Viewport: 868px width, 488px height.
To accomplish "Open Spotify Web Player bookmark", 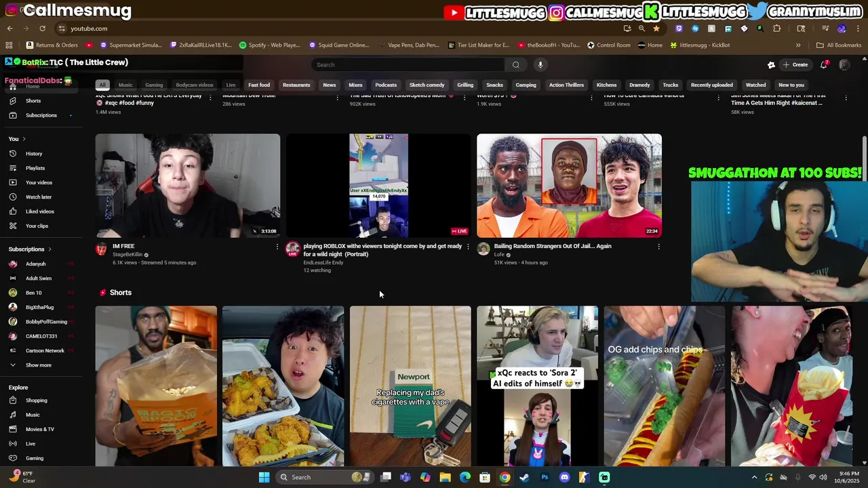I will point(269,45).
